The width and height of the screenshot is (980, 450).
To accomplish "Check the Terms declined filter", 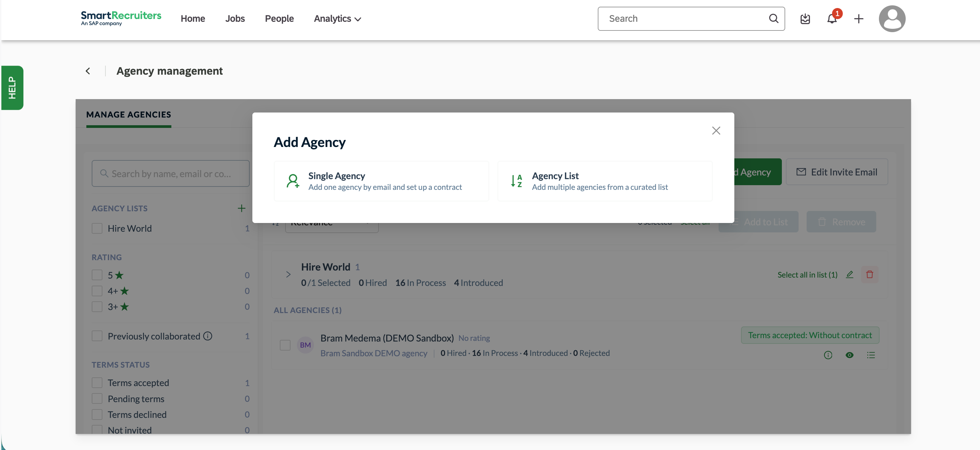I will point(97,414).
